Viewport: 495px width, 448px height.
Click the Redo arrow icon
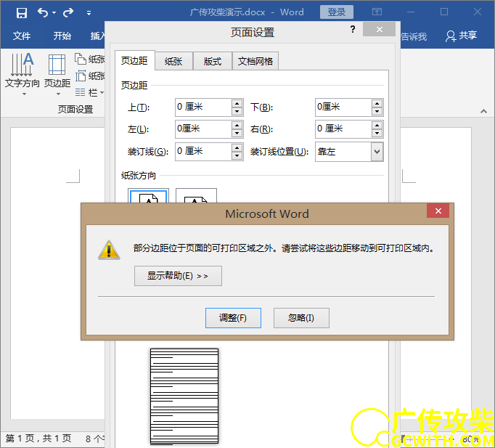(68, 12)
